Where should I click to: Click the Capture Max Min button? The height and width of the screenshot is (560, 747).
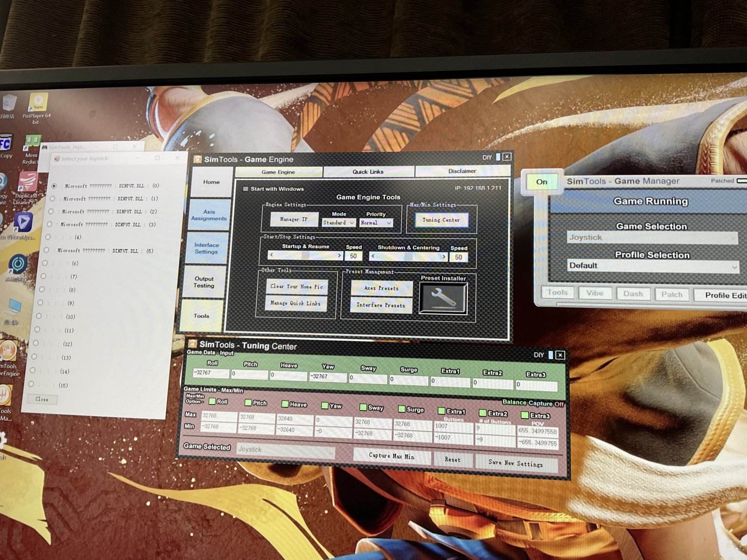392,456
